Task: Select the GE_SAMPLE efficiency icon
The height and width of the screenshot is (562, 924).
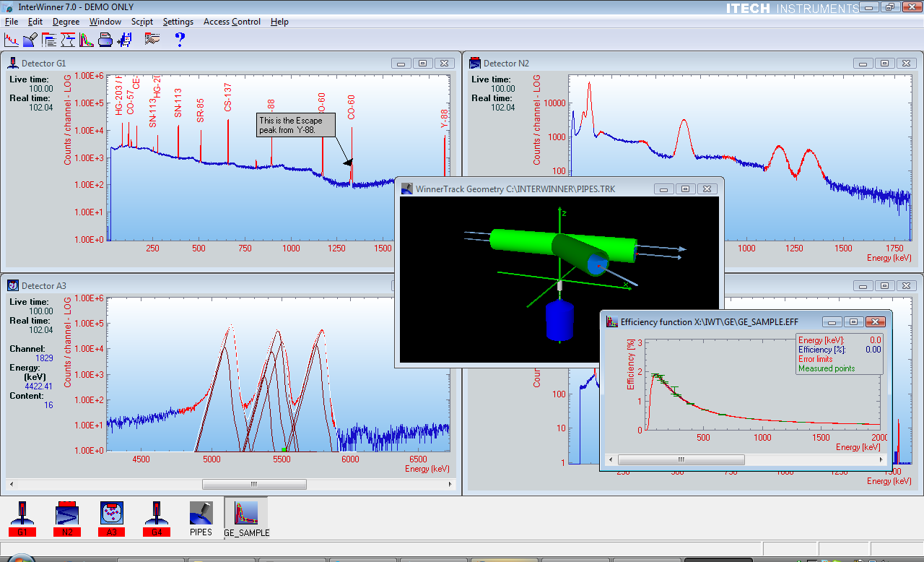Action: 246,519
